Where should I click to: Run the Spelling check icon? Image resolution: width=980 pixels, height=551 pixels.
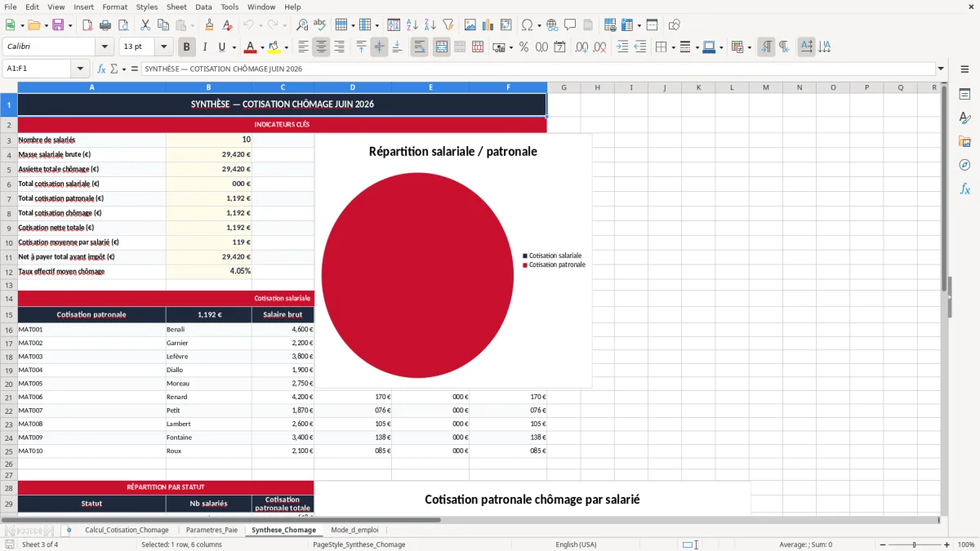(320, 25)
